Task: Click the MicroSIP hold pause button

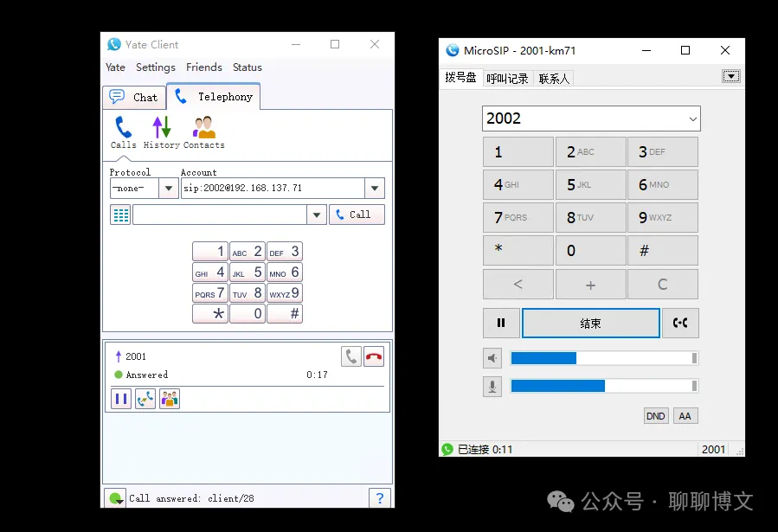Action: (501, 324)
